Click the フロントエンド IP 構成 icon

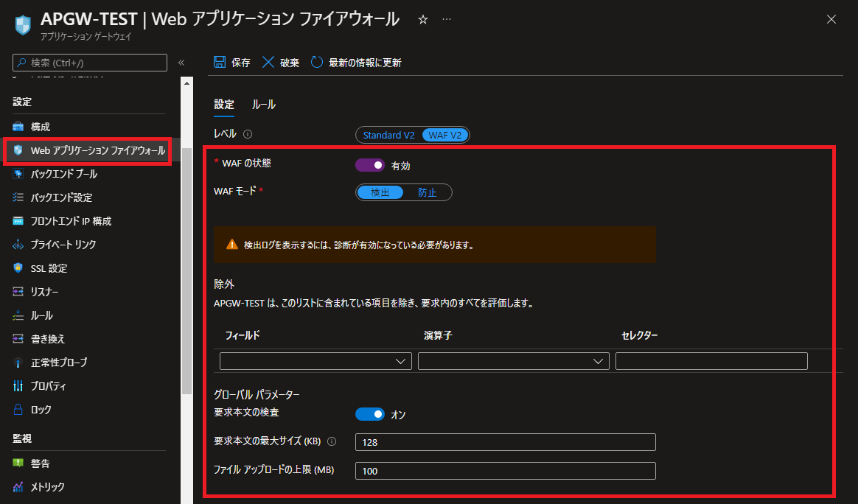pos(18,220)
